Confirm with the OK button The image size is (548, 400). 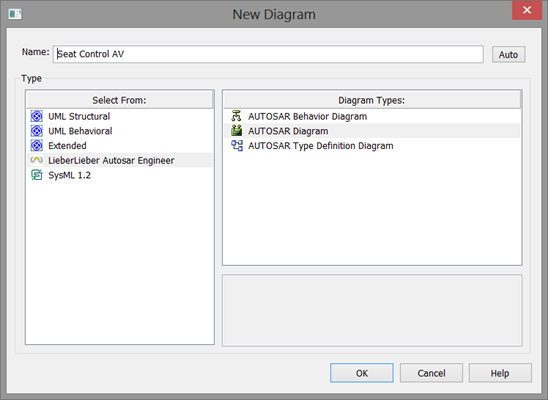click(x=362, y=373)
